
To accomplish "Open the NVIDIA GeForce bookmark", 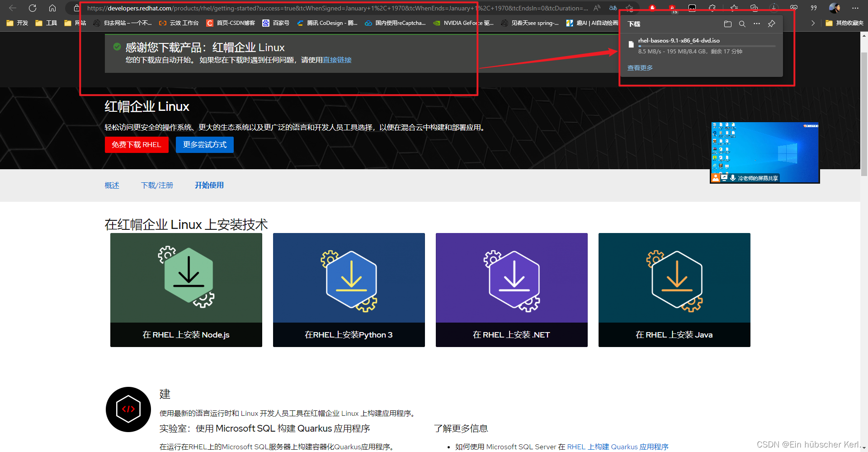I will [463, 23].
